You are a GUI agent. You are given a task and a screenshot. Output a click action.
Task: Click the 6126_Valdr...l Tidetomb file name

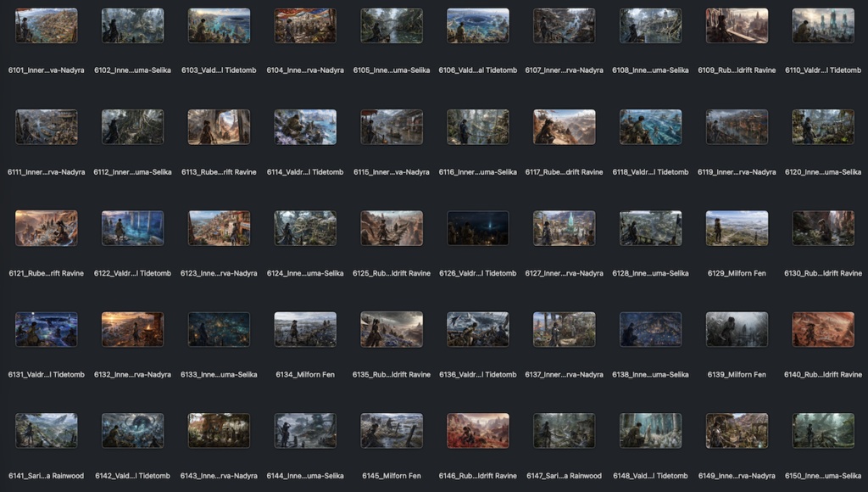pos(478,273)
